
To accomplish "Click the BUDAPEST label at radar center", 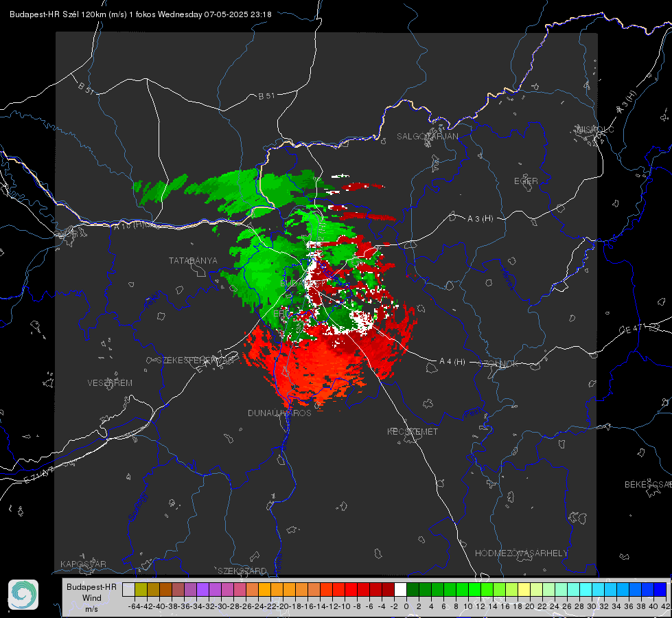I will tap(303, 283).
